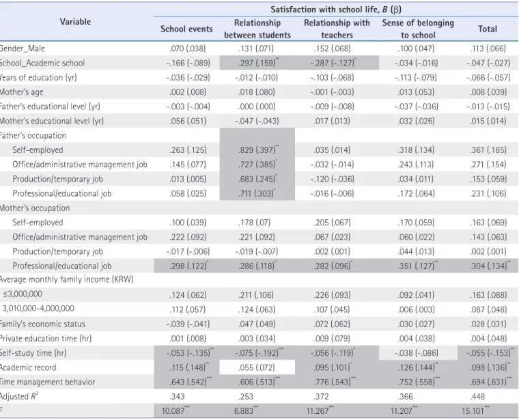The width and height of the screenshot is (519, 420).
Task: Select the '.113 (.066)' cell
Action: pyautogui.click(x=488, y=48)
